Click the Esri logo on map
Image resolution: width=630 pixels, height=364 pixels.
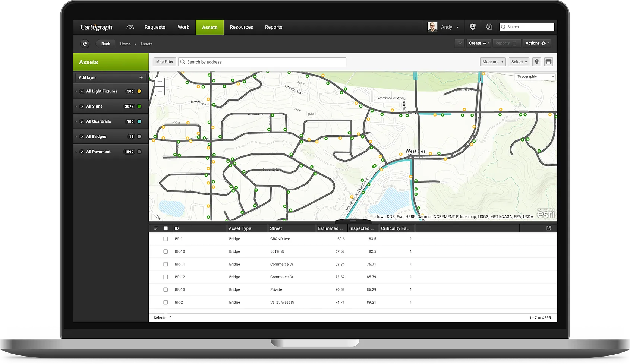point(546,213)
